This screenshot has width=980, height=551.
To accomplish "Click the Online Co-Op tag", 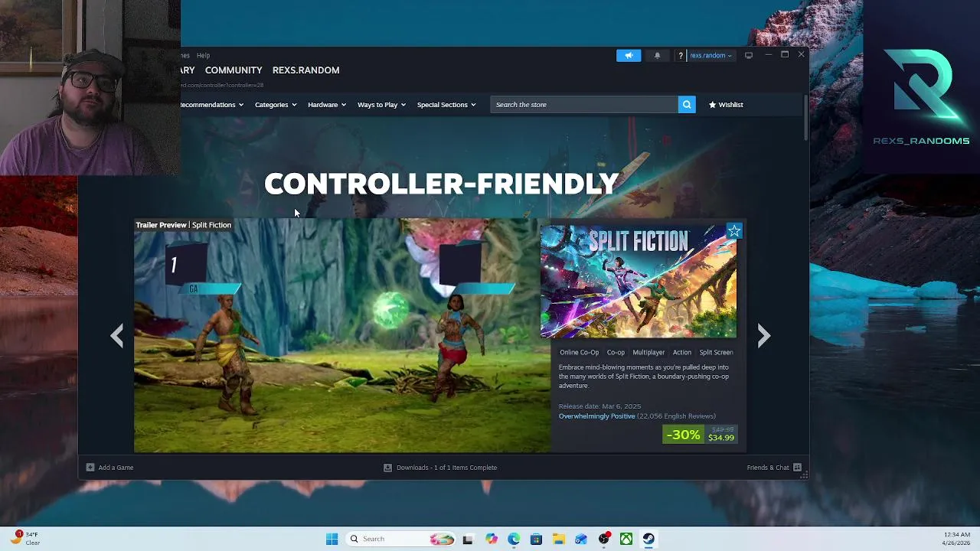I will click(579, 353).
